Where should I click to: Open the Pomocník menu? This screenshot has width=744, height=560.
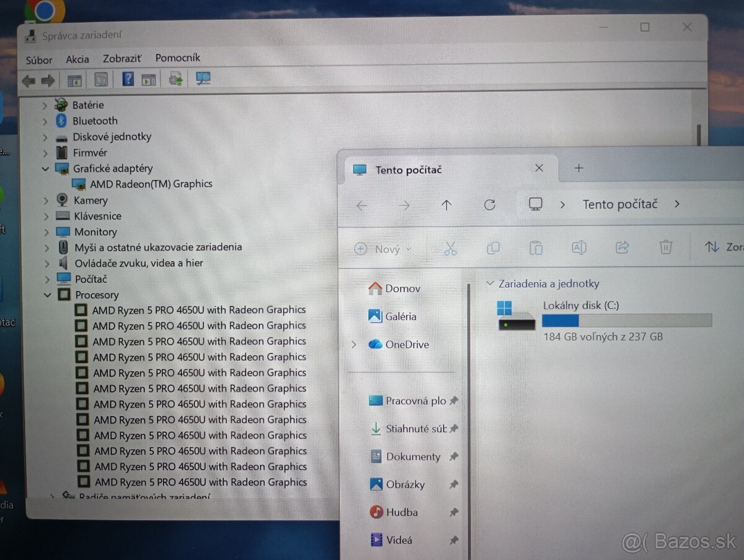(177, 58)
